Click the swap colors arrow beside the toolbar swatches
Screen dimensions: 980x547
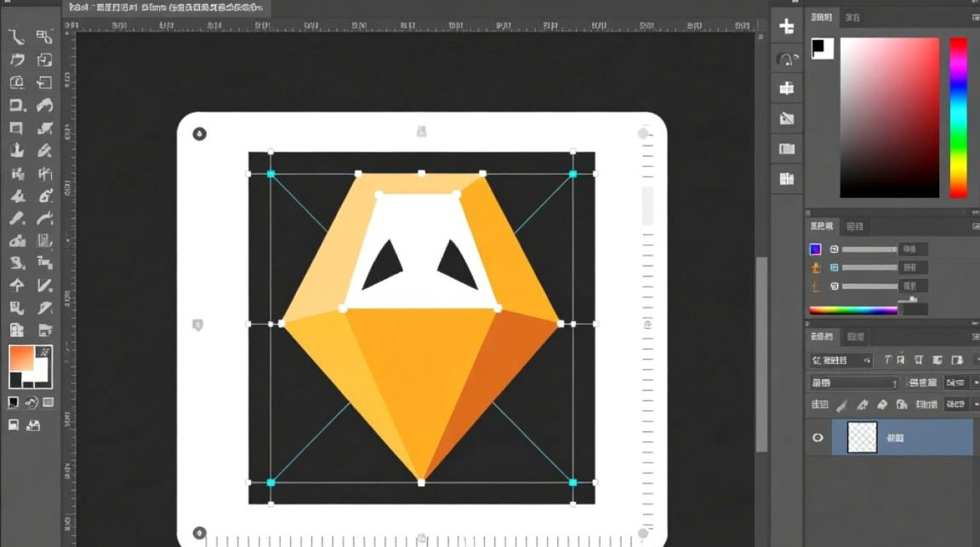(x=44, y=351)
